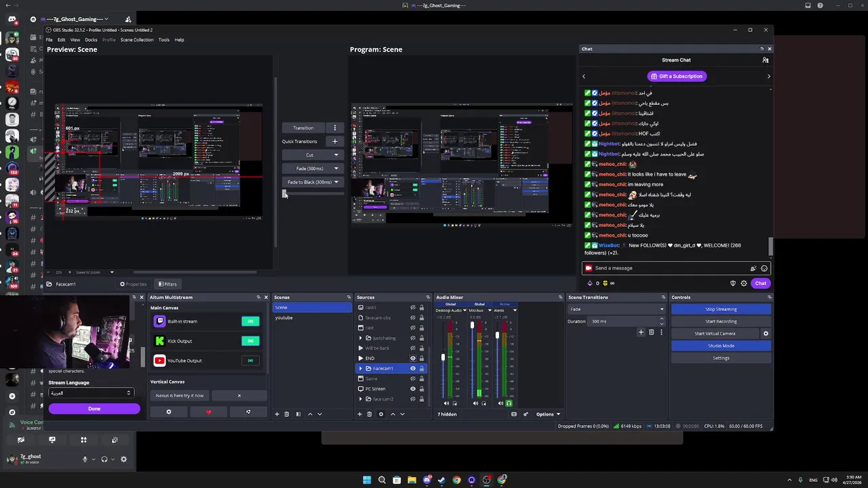
Task: Hide the Facecam1 source
Action: [412, 369]
